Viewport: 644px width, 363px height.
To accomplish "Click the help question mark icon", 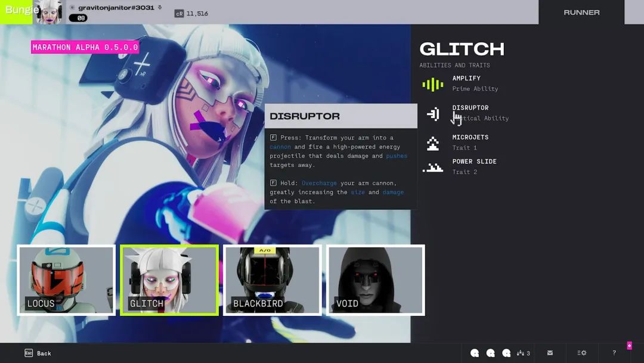I will (614, 353).
